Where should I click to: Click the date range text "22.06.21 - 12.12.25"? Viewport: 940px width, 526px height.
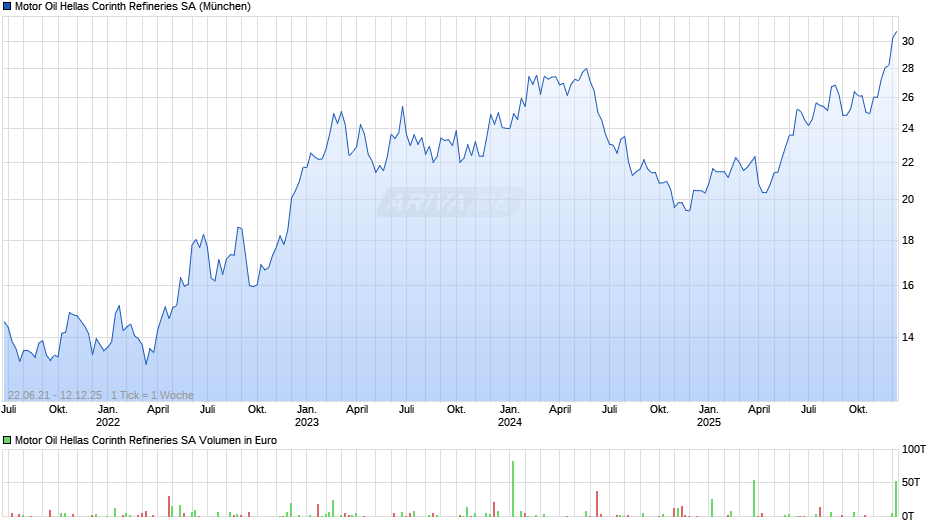[55, 395]
